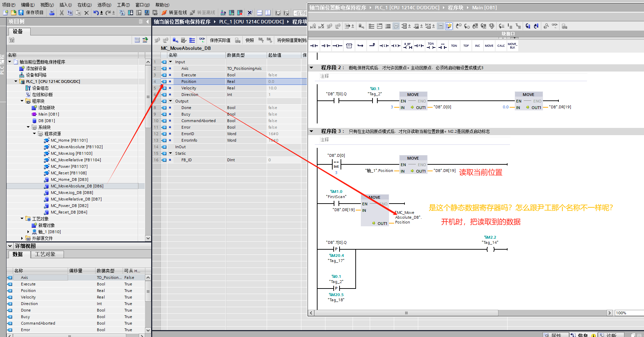
Task: Toggle comment display in editor toolbar
Action: tap(396, 26)
